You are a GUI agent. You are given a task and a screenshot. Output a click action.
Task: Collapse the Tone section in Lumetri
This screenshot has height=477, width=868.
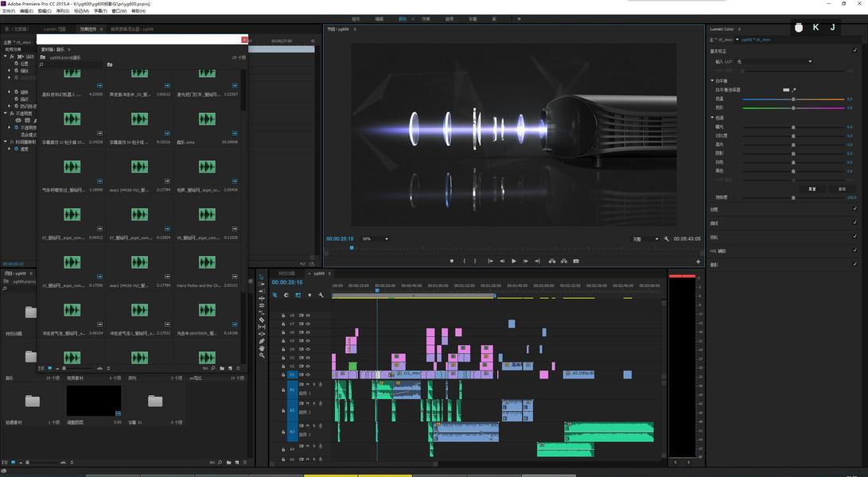pyautogui.click(x=712, y=118)
